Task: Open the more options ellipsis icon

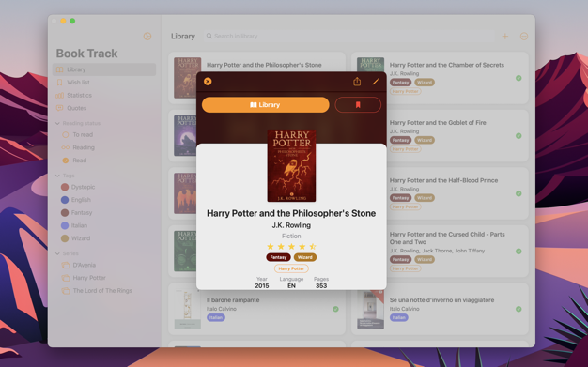Action: pyautogui.click(x=524, y=36)
